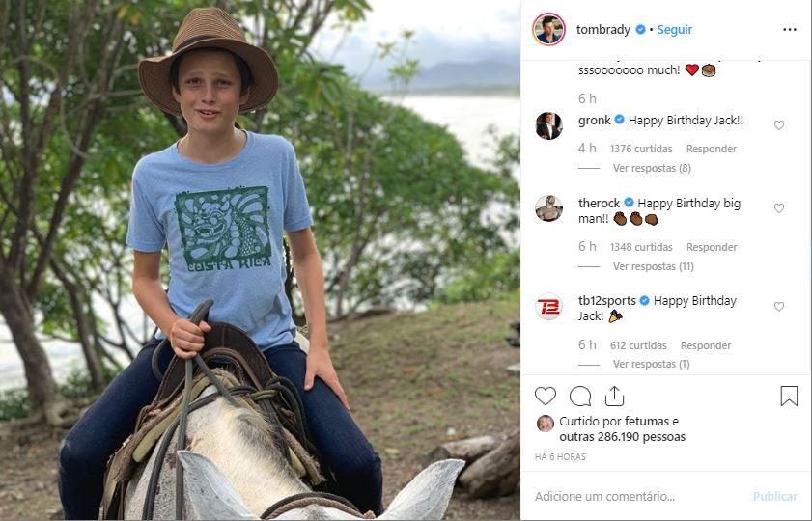Like therock's comment with heart

[779, 208]
